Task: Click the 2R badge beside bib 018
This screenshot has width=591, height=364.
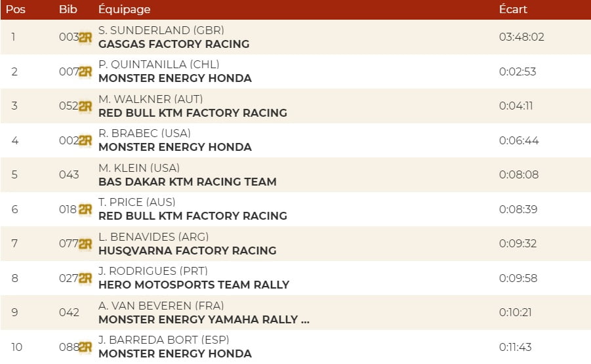Action: click(85, 209)
